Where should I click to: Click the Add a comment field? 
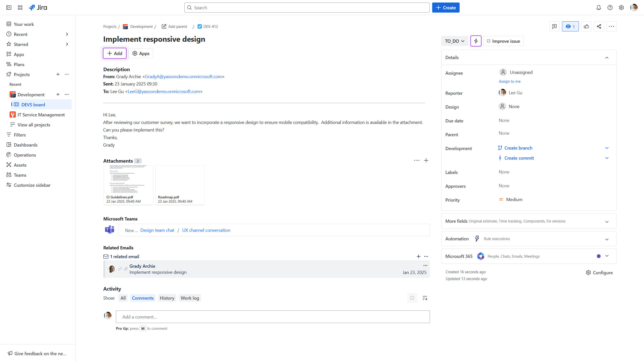(x=273, y=317)
